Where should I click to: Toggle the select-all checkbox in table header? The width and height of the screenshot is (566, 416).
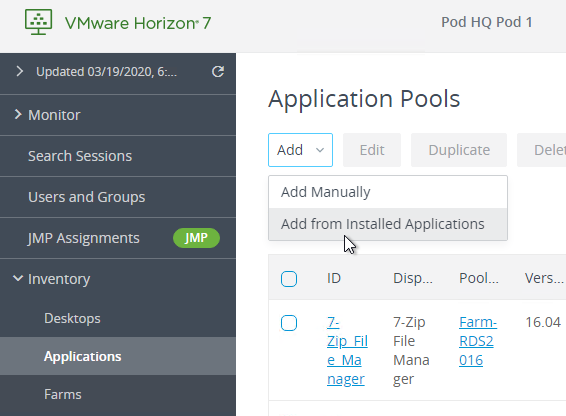[x=289, y=279]
